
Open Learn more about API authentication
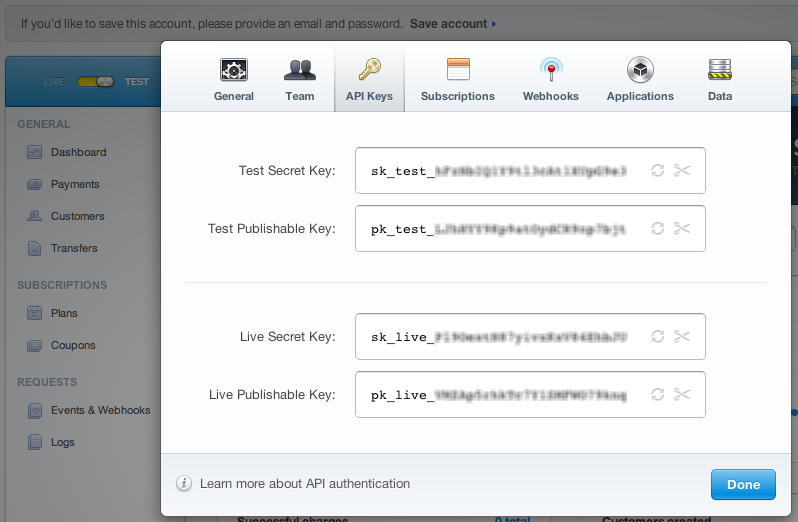(x=304, y=484)
